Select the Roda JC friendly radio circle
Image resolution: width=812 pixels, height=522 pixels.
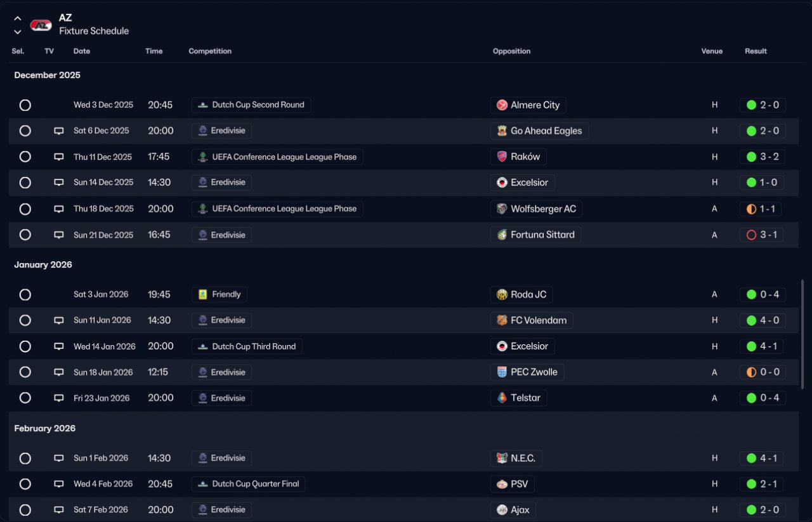click(x=25, y=294)
